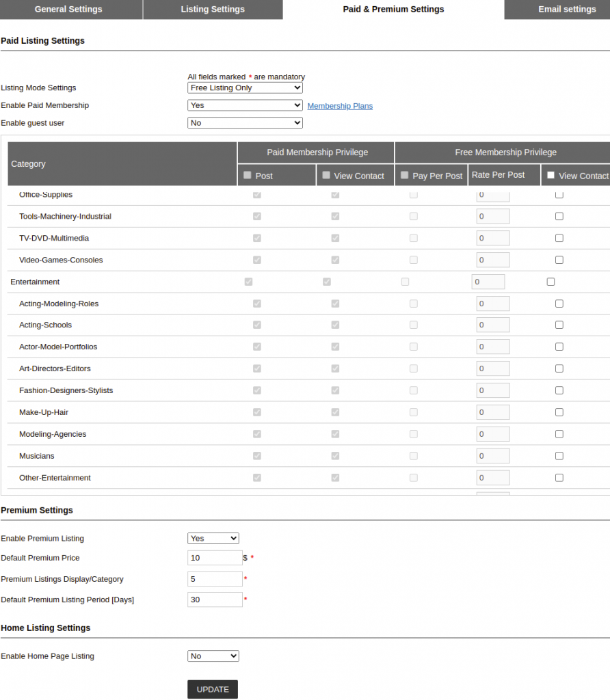Check Free Membership View Contact header checkbox
The image size is (610, 700).
pos(551,175)
